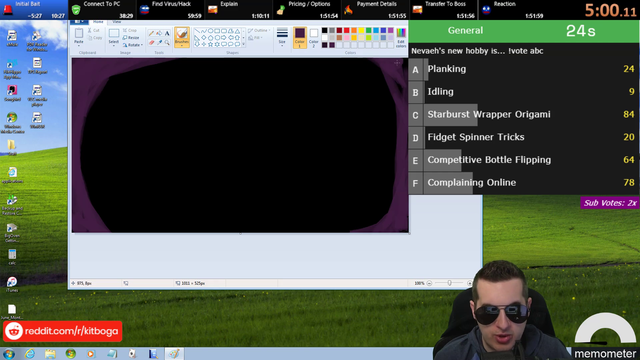Viewport: 640px width, 360px height.
Task: Open the folder icon on desktop
Action: pos(12,147)
